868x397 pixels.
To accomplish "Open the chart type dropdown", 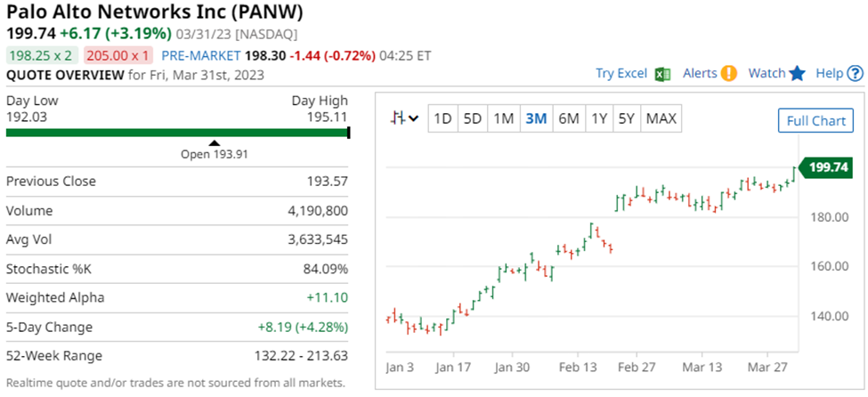I will pos(404,118).
